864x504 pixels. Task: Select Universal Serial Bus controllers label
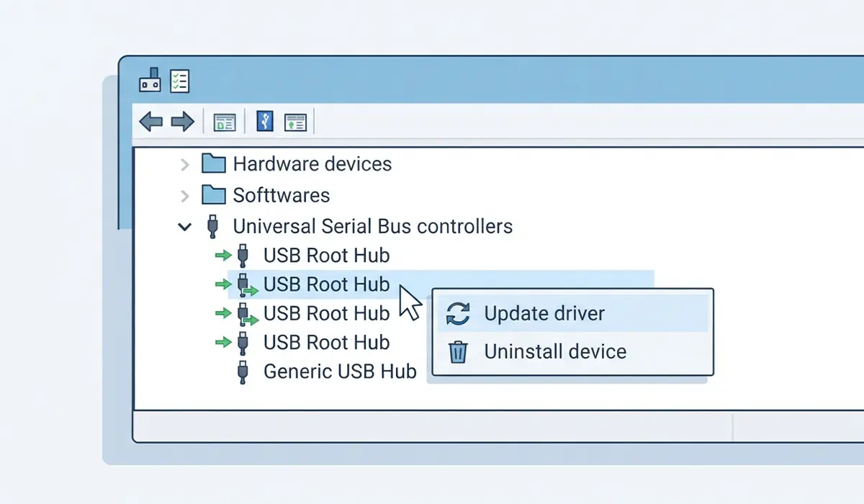tap(373, 226)
